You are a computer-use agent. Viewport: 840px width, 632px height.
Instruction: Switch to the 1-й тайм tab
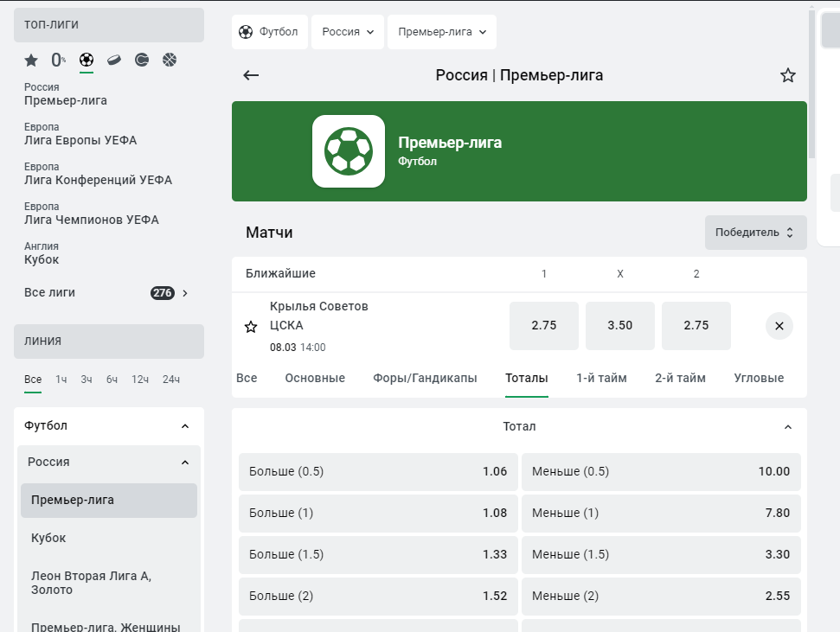click(601, 378)
